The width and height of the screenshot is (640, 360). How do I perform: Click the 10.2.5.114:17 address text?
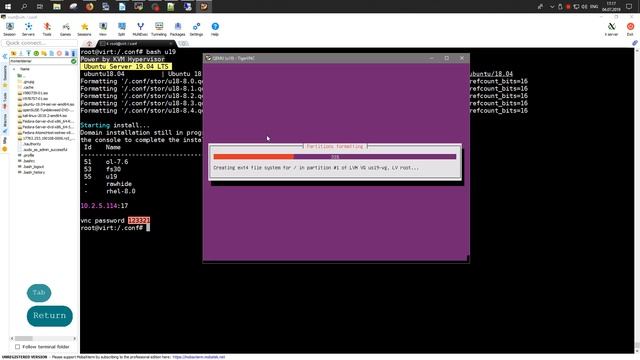(104, 206)
